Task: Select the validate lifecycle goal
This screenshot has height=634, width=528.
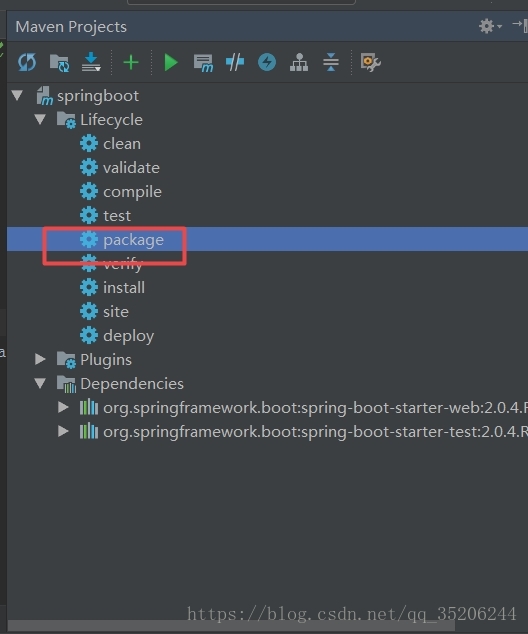Action: [131, 168]
